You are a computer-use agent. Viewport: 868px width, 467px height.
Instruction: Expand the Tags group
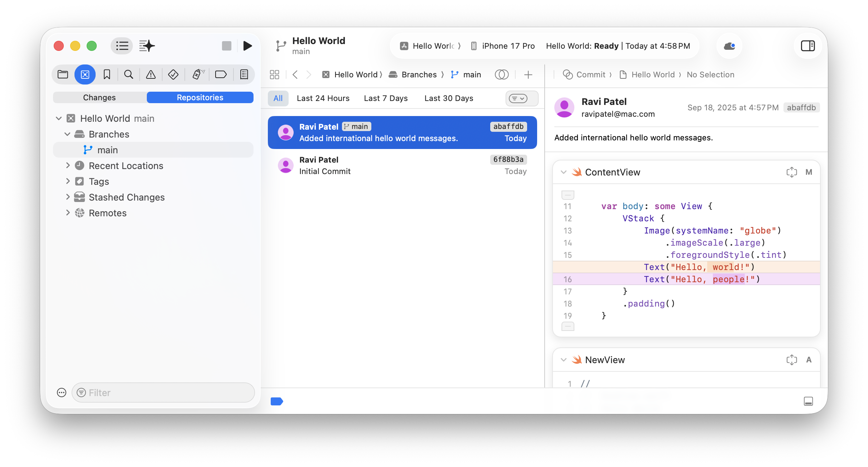pyautogui.click(x=68, y=181)
